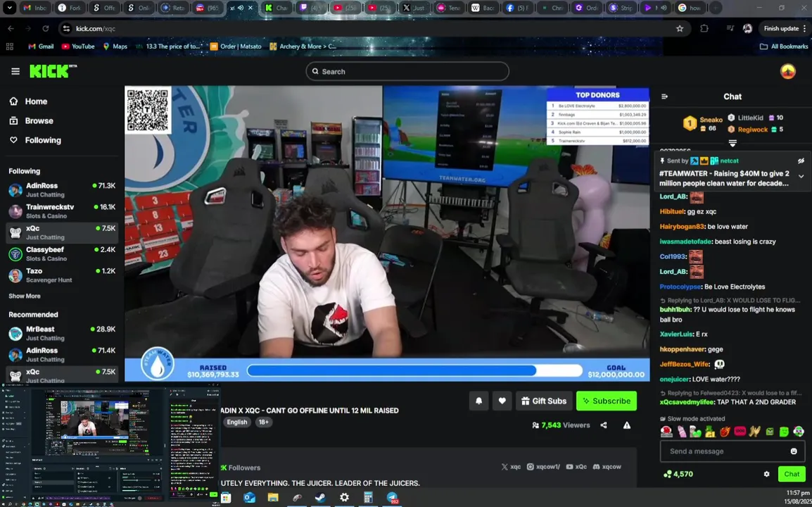Follow the channel with heart button
Image resolution: width=812 pixels, height=507 pixels.
(x=502, y=401)
